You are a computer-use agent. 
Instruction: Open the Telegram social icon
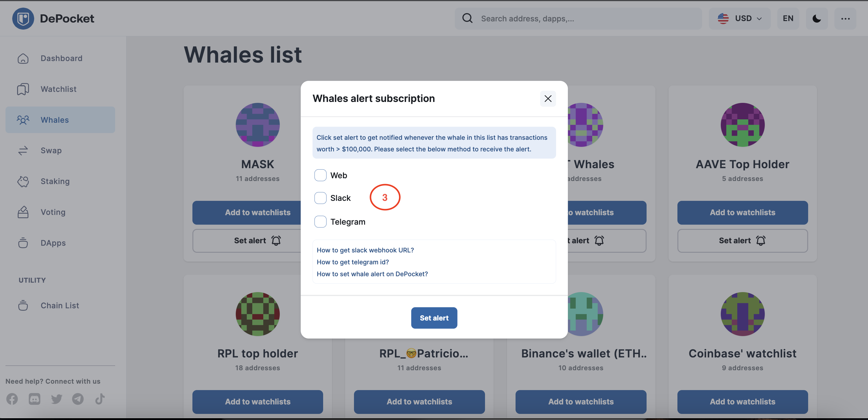pos(78,399)
